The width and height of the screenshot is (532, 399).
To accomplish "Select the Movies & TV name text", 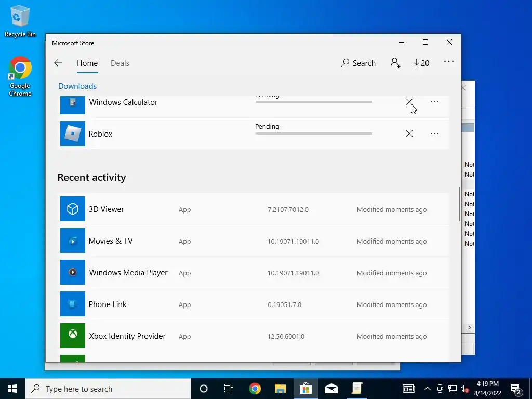I will [111, 241].
